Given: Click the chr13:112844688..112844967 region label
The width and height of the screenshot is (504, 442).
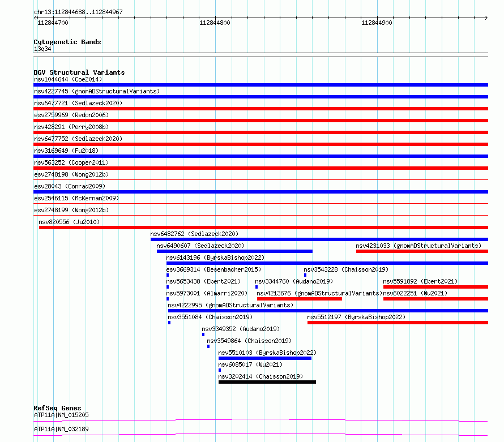Looking at the screenshot, I should (x=78, y=12).
